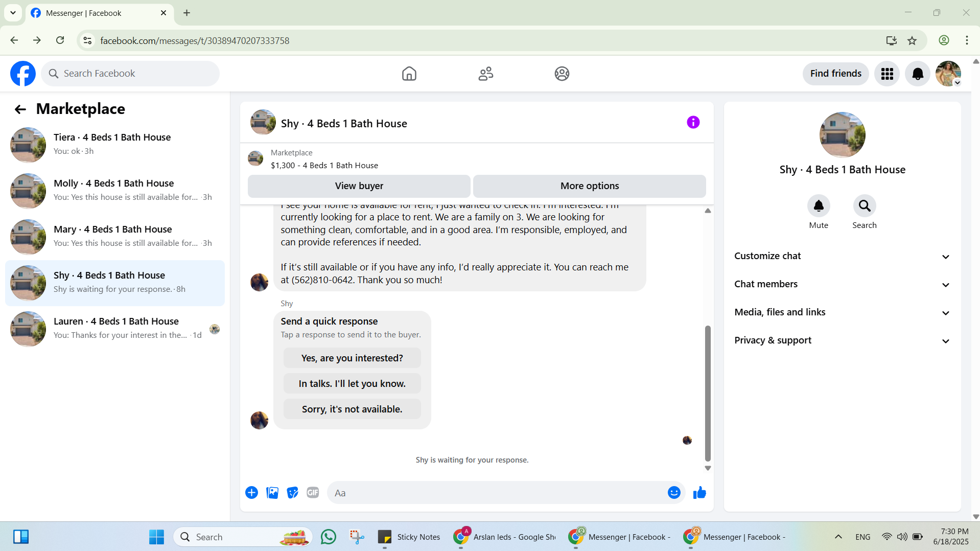Viewport: 980px width, 551px height.
Task: Open WhatsApp from the taskbar
Action: 329,537
